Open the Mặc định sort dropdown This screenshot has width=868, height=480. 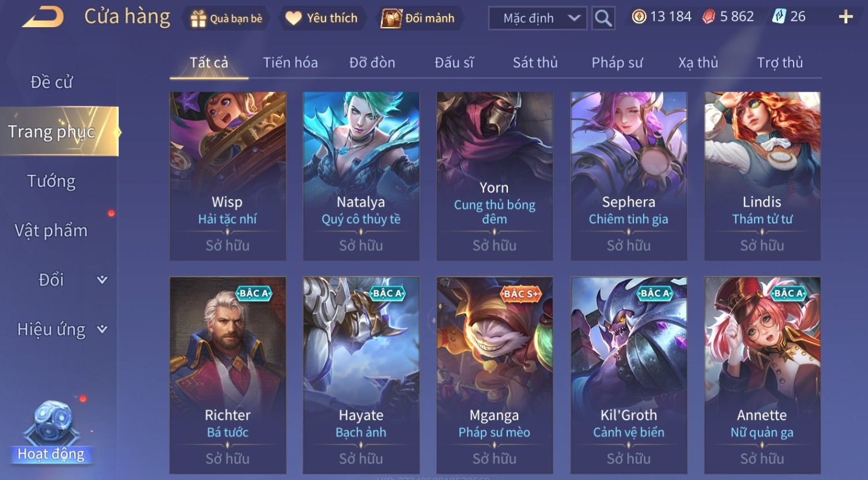pyautogui.click(x=538, y=18)
